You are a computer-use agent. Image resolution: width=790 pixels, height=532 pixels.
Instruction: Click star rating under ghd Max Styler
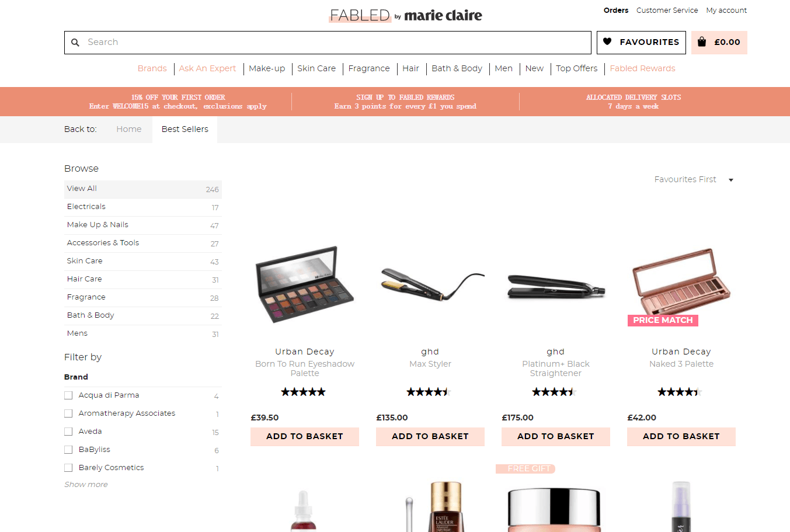(429, 392)
